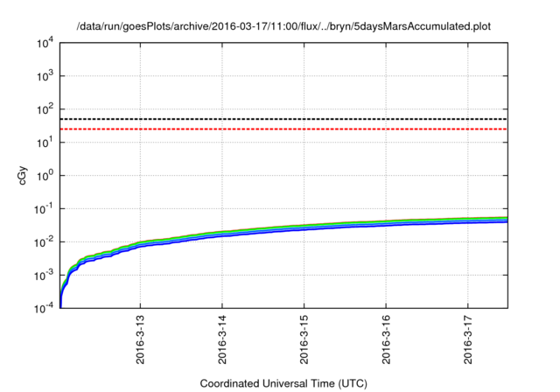Click the red dashed threshold line
The width and height of the screenshot is (560, 392).
tap(283, 129)
